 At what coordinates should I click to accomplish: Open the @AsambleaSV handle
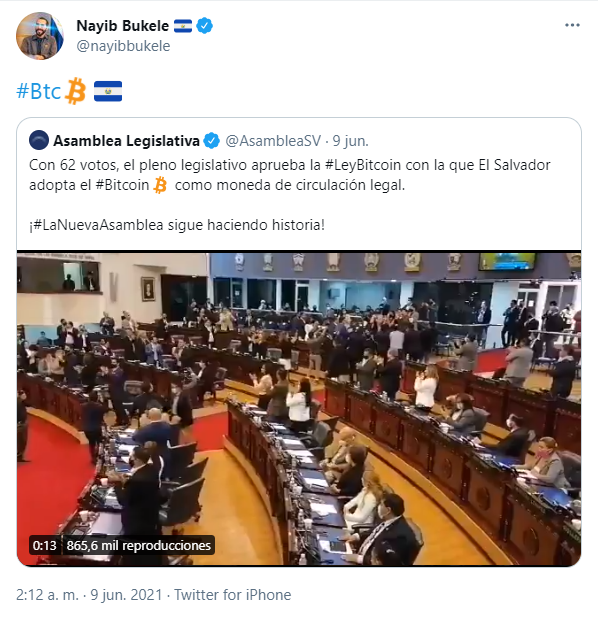(273, 141)
